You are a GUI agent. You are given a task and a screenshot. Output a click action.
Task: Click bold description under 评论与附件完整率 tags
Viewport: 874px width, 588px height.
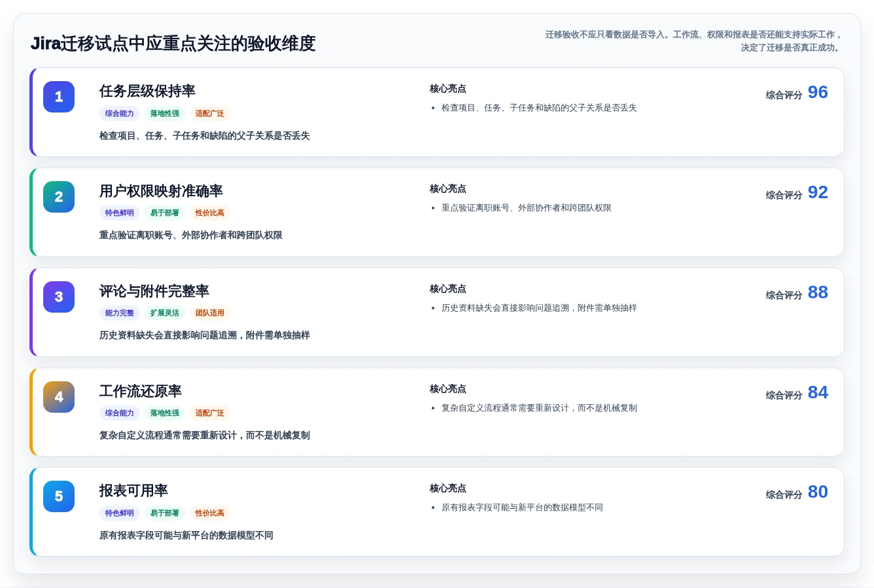(x=205, y=335)
